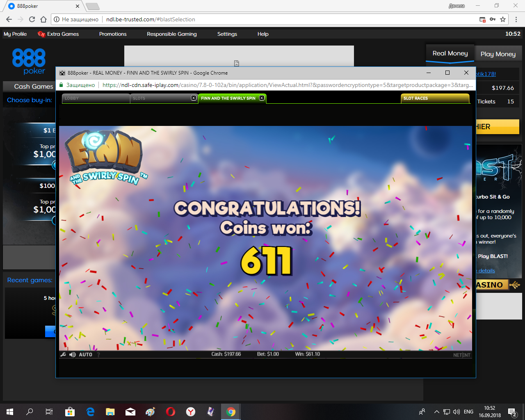Open My Profile menu
The image size is (525, 420).
15,34
